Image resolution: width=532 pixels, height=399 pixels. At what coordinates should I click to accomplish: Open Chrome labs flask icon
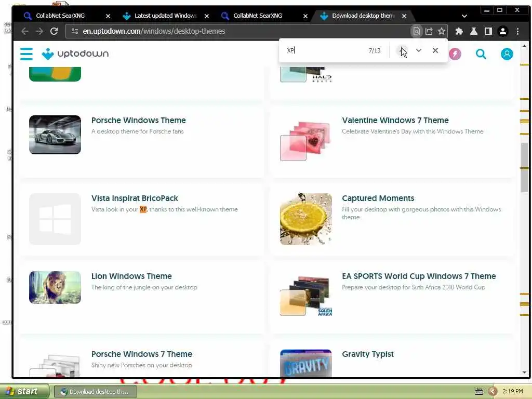point(474,31)
